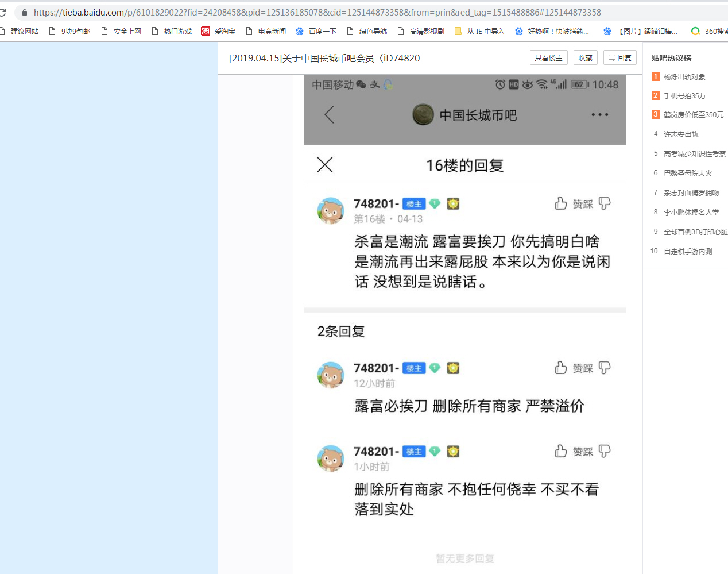Dislike the 第16楼 post with thumbs-down
Viewport: 728px width, 574px height.
tap(605, 203)
